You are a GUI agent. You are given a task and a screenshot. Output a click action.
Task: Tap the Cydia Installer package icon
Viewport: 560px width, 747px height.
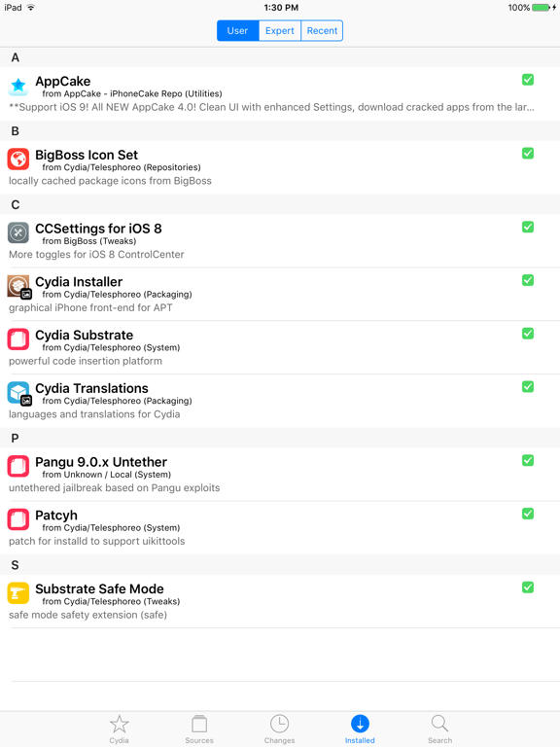coord(19,287)
